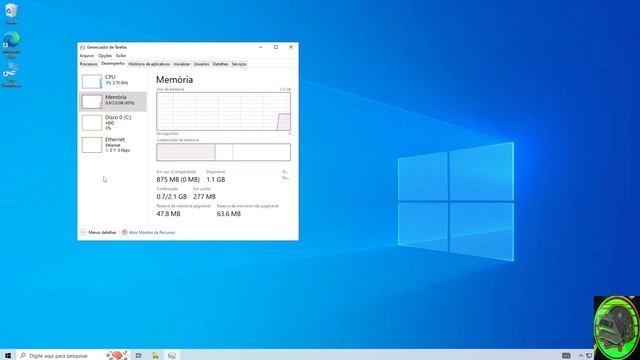This screenshot has height=360, width=640.
Task: Collapse view with Menos detalhes
Action: (98, 232)
